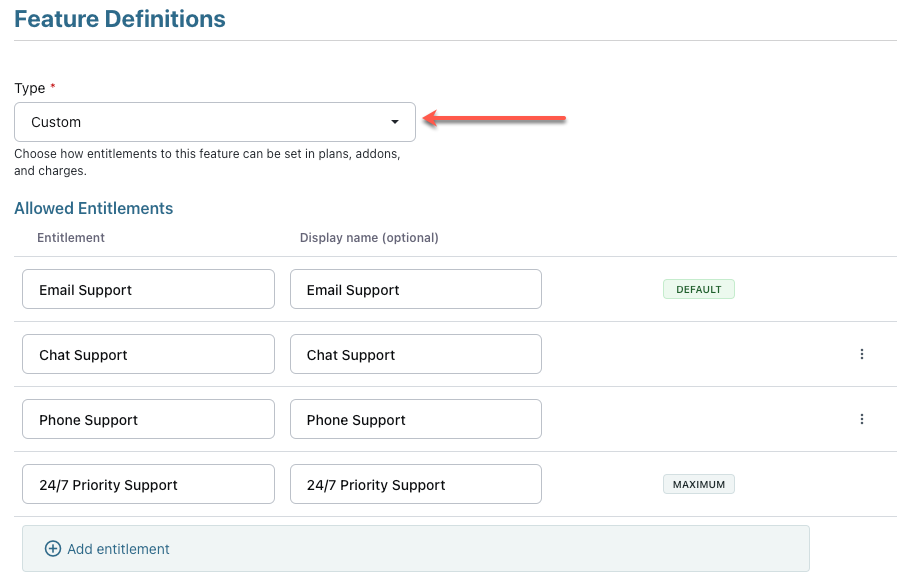Click the Chat Support display name field
This screenshot has width=897, height=588.
pos(415,354)
